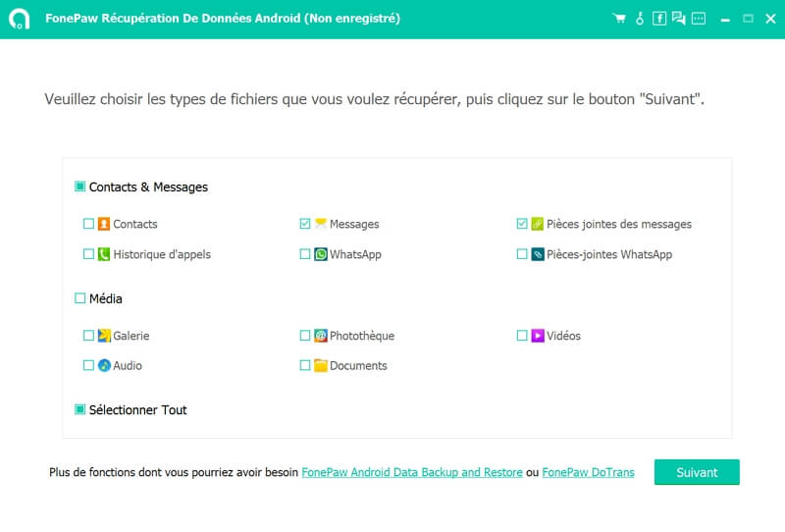
Task: Toggle the Sélectionner Tout checkbox
Action: pyautogui.click(x=79, y=409)
